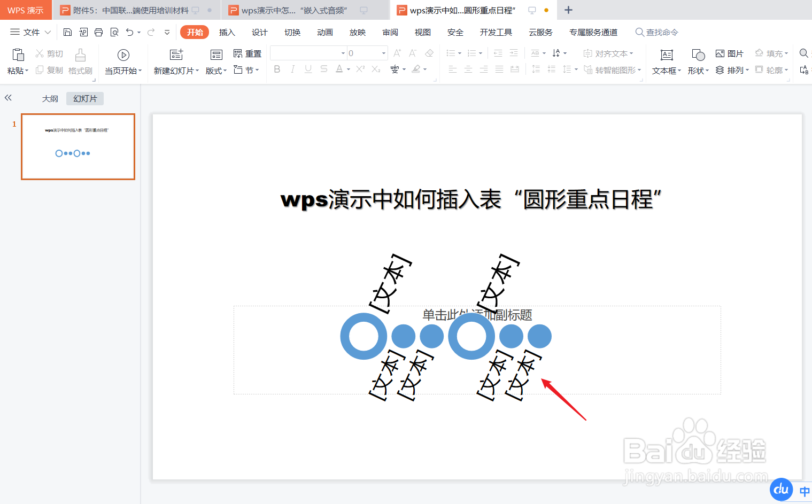Viewport: 812px width, 504px height.
Task: Click the Save icon in quick access toolbar
Action: pos(67,32)
